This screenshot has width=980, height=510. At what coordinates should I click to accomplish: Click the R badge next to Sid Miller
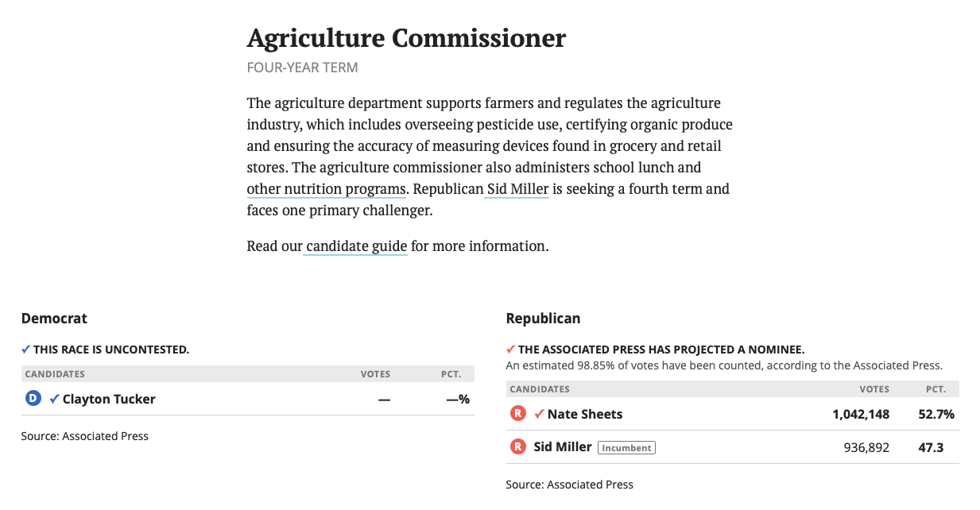tap(517, 447)
